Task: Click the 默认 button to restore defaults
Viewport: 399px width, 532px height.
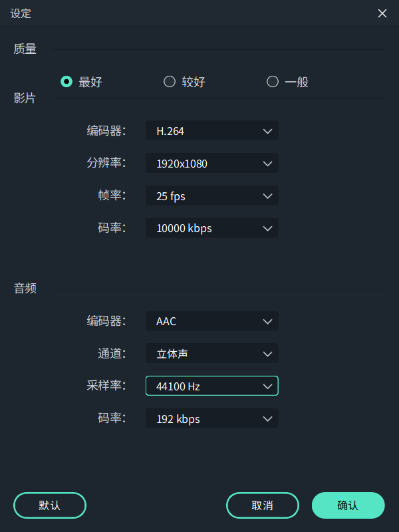Action: coord(49,505)
